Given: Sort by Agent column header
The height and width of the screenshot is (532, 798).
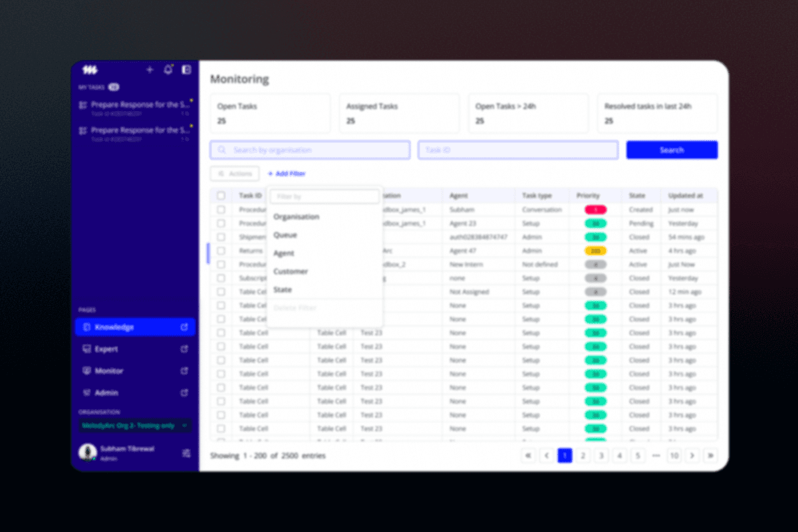Looking at the screenshot, I should (459, 196).
